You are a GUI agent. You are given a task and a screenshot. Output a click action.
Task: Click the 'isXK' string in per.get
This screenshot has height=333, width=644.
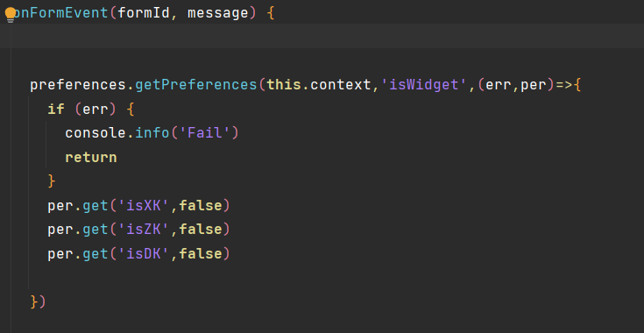click(144, 205)
